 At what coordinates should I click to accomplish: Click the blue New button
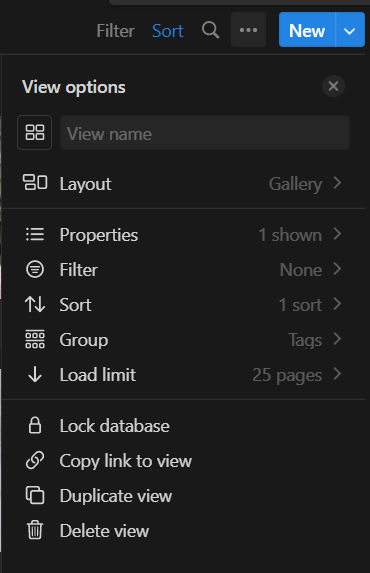click(x=307, y=30)
